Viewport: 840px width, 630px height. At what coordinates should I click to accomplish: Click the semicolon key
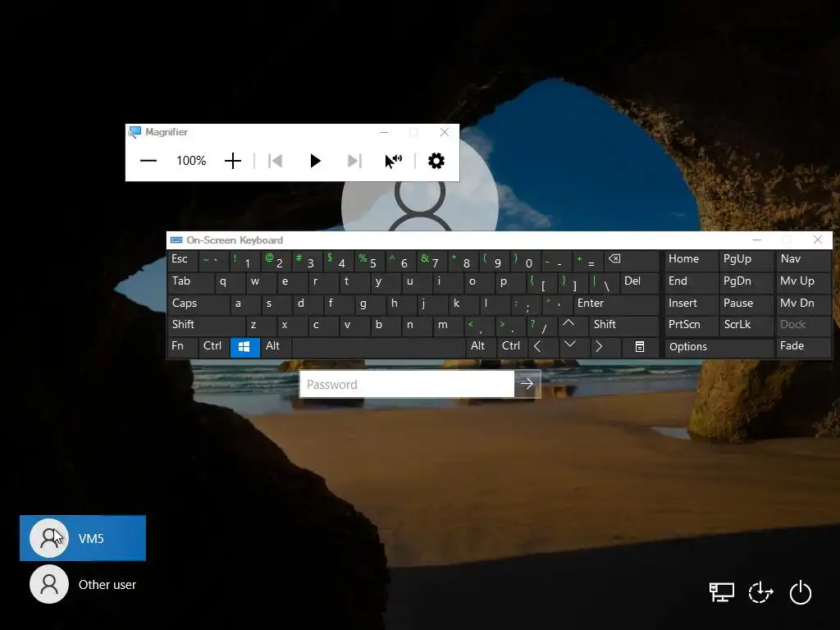[x=526, y=304]
